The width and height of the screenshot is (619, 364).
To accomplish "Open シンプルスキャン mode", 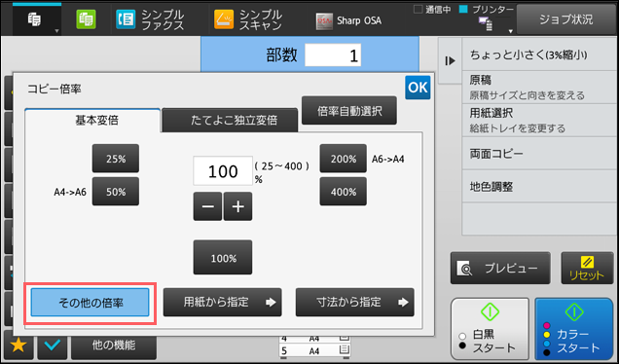I will (248, 19).
